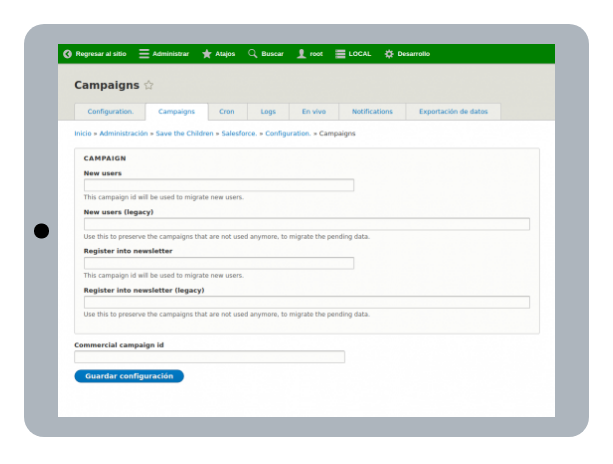Image resolution: width=613 pixels, height=464 pixels.
Task: Click the Atajos star icon
Action: pyautogui.click(x=207, y=54)
